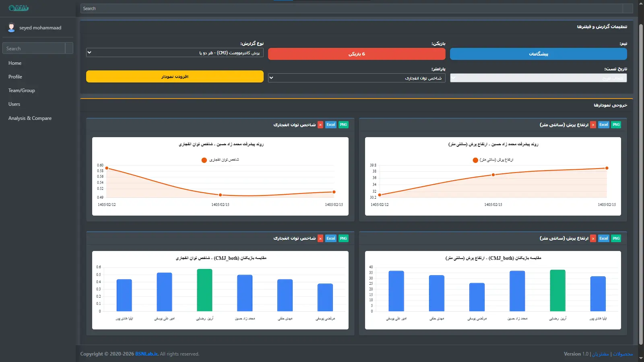Click the BSNLab.ir link in the footer

pos(147,354)
